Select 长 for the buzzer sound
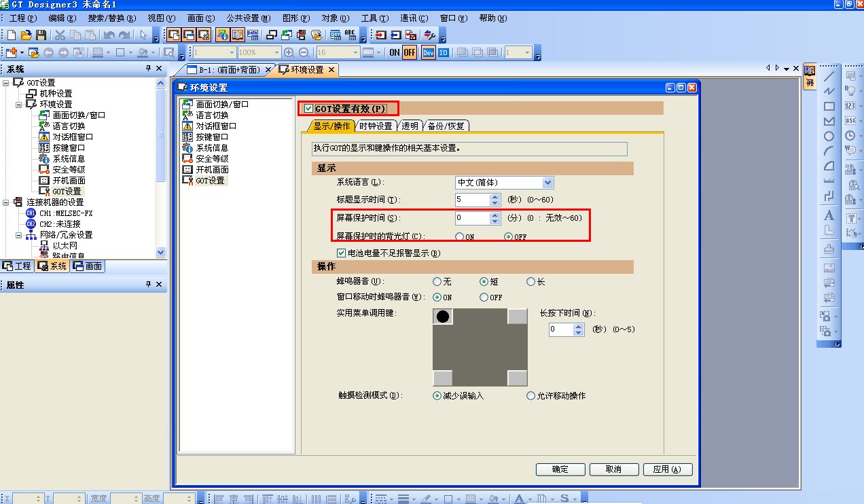Viewport: 864px width, 504px height. (531, 281)
